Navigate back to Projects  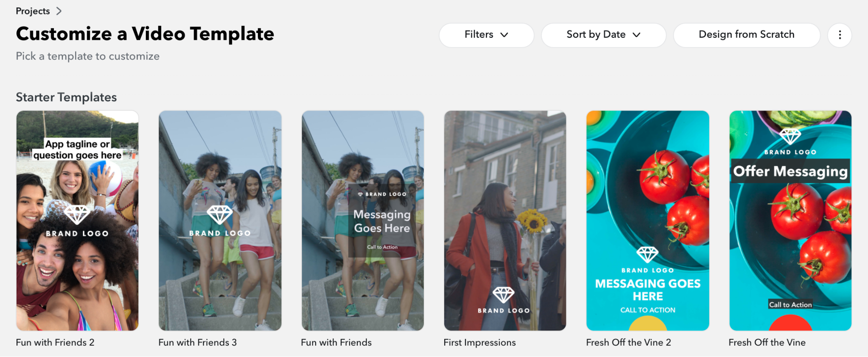coord(33,11)
